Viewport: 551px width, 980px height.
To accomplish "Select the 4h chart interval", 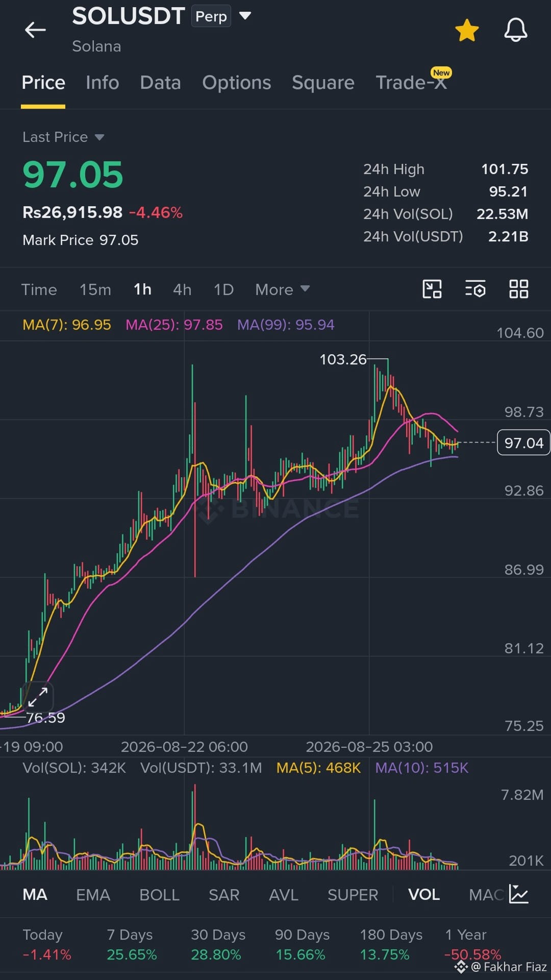I will pos(182,289).
